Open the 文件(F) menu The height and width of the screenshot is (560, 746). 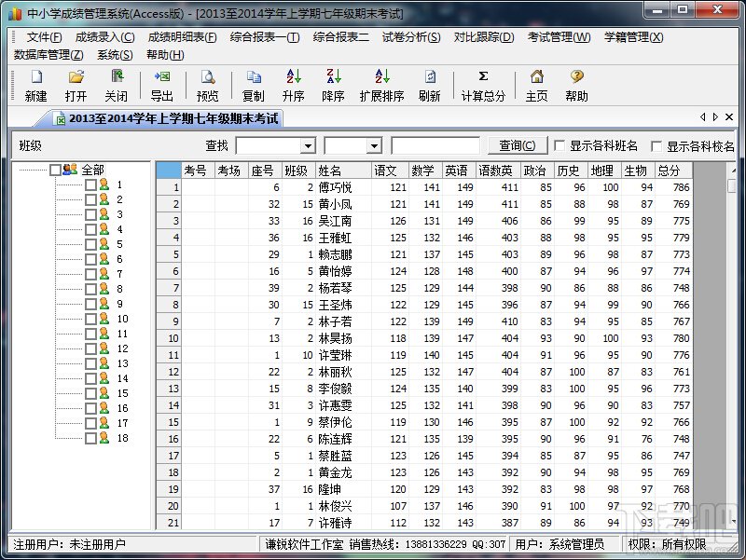pos(44,37)
